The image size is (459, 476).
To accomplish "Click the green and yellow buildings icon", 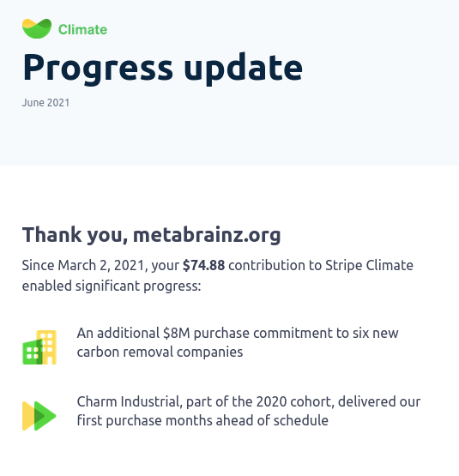I will [39, 347].
